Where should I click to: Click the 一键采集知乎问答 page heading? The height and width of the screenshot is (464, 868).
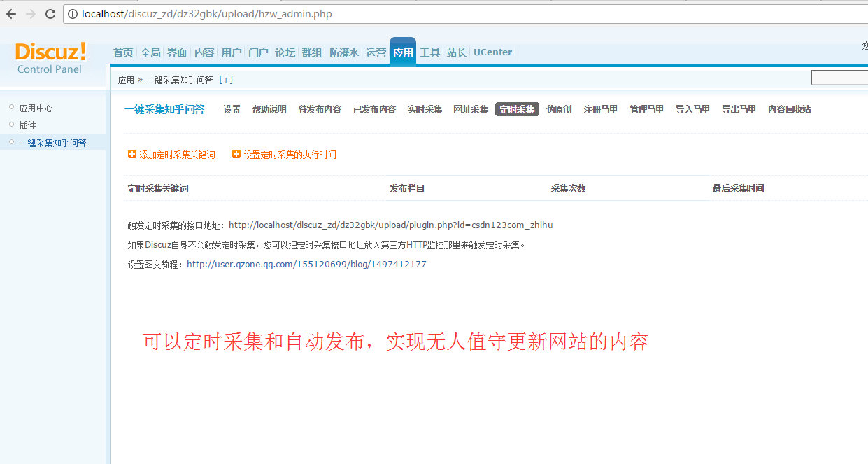click(164, 109)
